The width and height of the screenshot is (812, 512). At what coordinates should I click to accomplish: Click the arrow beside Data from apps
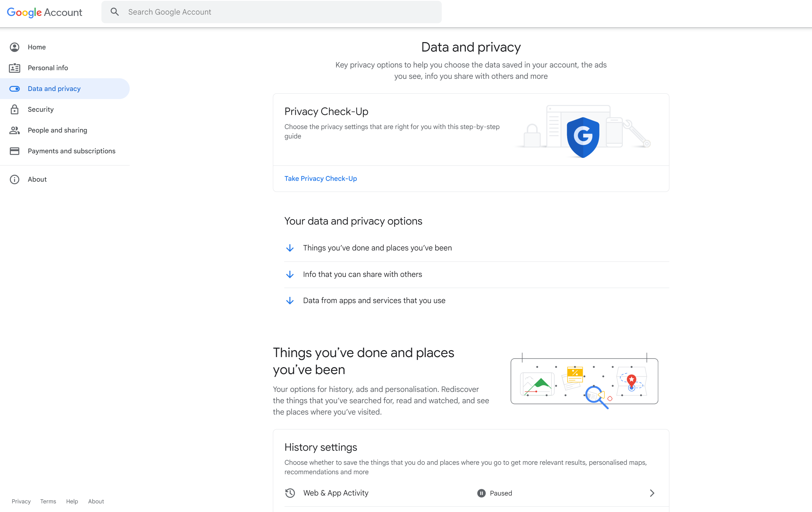(290, 301)
